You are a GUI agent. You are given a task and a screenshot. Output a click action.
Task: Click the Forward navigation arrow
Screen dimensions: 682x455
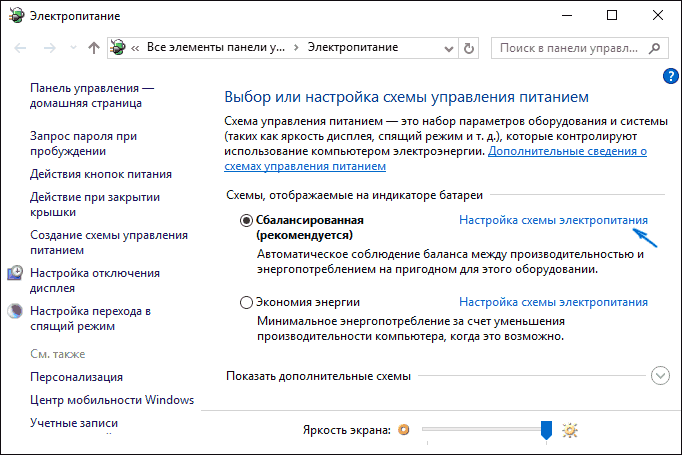[x=50, y=48]
